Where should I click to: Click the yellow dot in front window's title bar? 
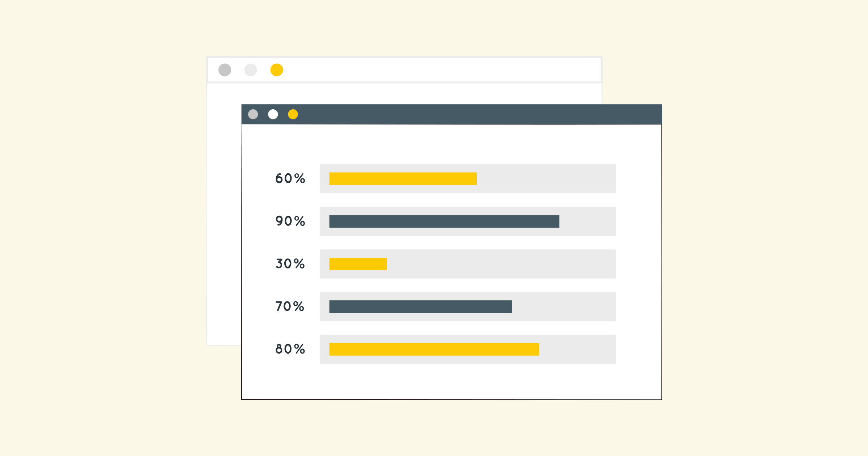coord(293,114)
